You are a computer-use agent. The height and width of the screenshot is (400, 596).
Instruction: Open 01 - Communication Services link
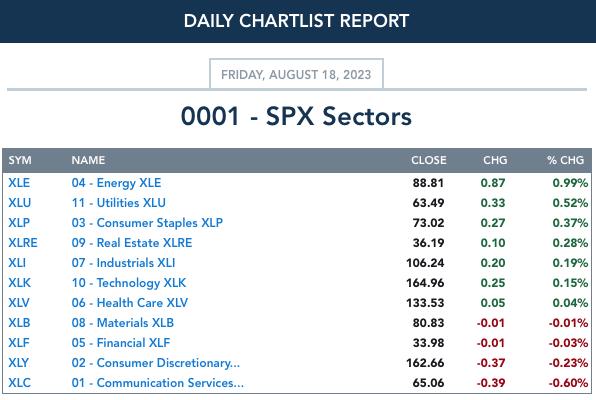point(158,383)
